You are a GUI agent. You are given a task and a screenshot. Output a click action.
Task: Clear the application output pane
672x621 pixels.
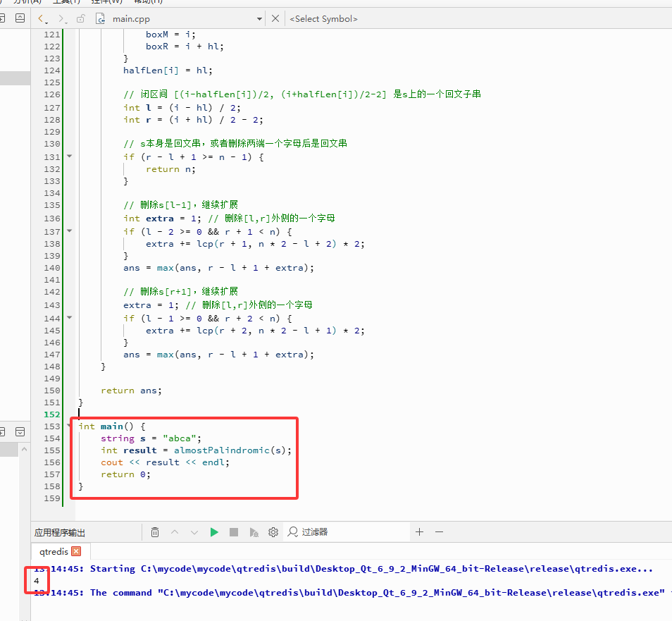tap(155, 532)
